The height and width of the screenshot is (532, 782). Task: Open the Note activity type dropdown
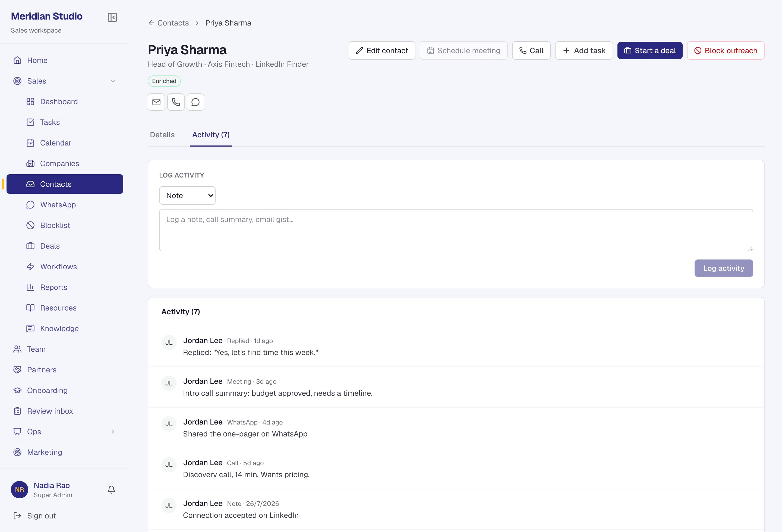tap(187, 195)
